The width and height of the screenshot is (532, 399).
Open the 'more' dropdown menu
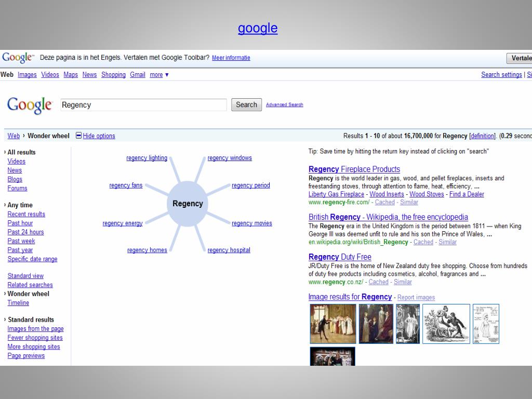pyautogui.click(x=159, y=75)
